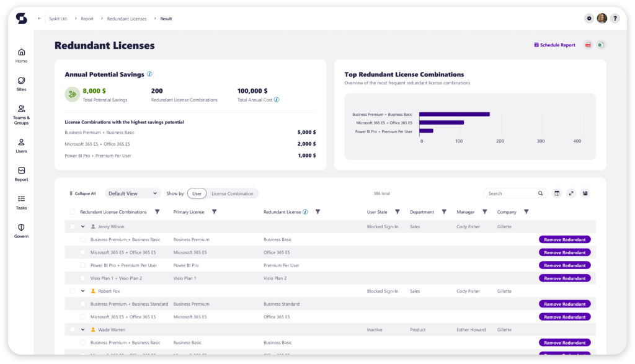Switch Show by to License Combination
This screenshot has height=364, width=635.
point(233,193)
